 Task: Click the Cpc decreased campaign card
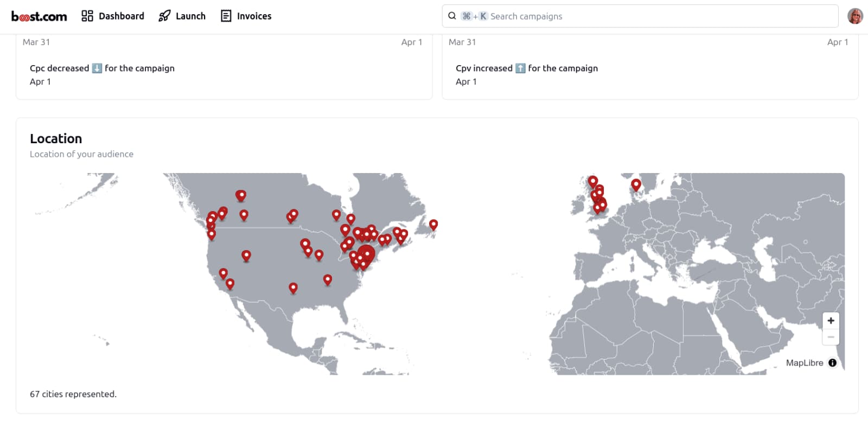(224, 67)
